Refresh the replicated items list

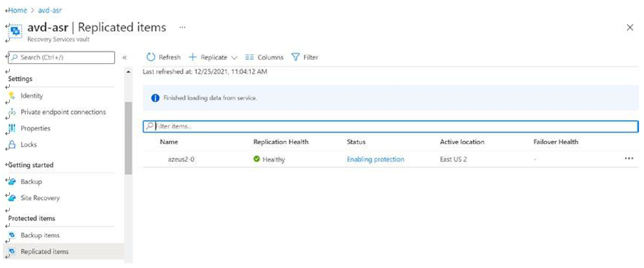point(163,57)
